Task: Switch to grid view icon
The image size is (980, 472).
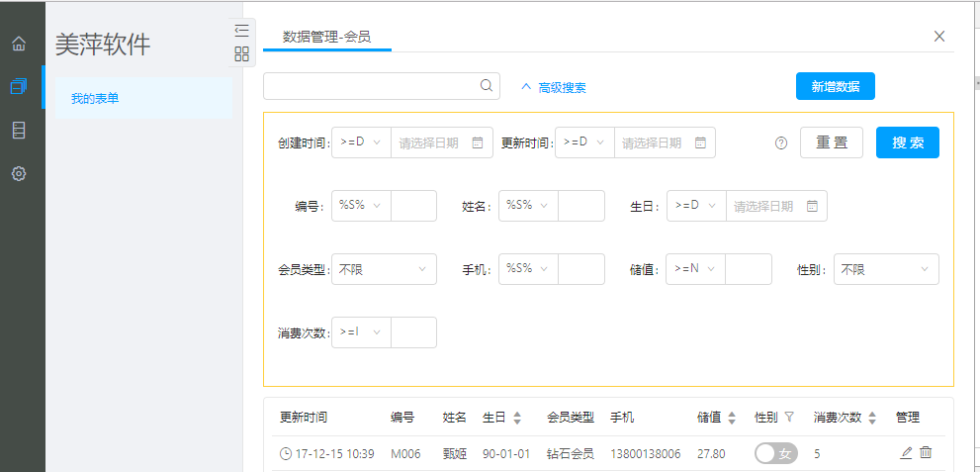Action: 242,53
